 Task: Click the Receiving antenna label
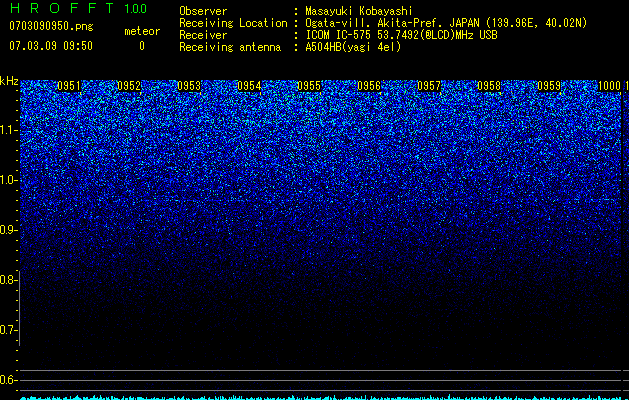click(230, 47)
